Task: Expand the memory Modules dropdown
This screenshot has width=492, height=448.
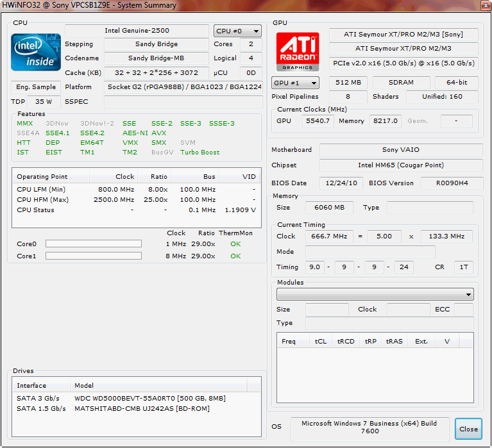Action: point(375,294)
